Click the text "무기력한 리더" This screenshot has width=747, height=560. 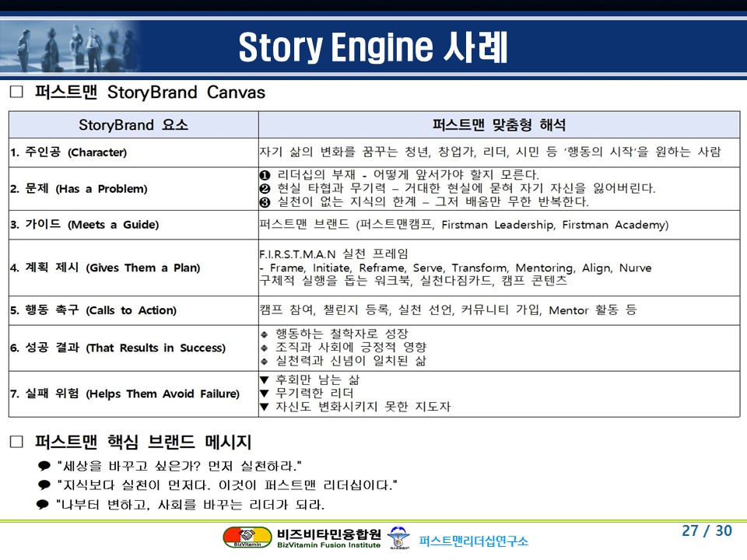tap(314, 393)
